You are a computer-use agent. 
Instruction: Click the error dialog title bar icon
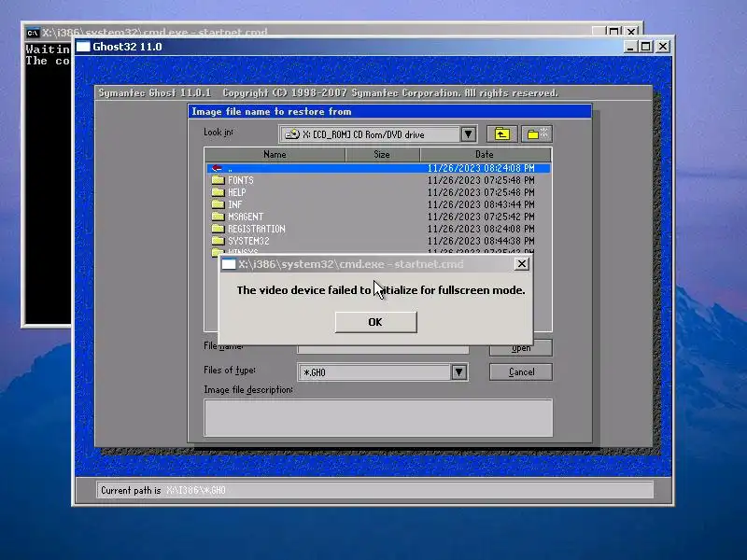coord(229,264)
